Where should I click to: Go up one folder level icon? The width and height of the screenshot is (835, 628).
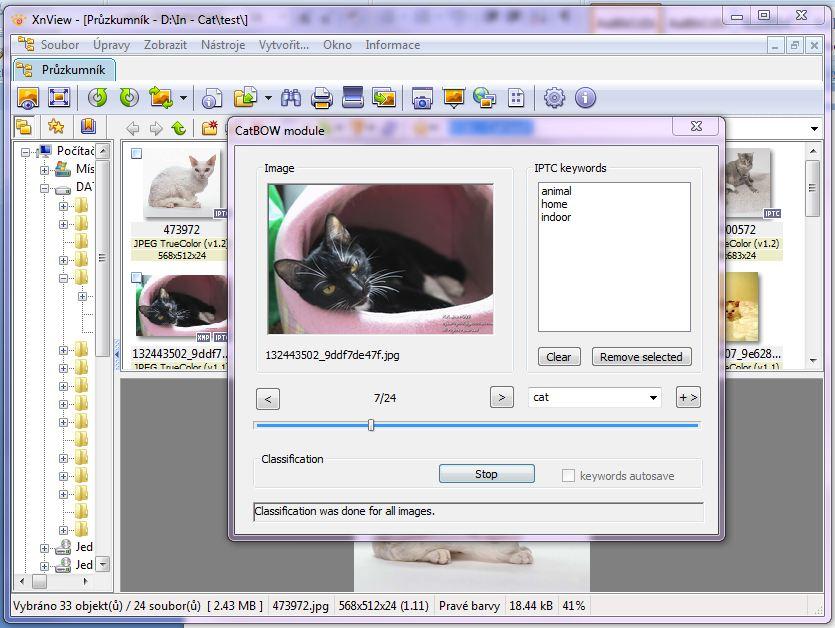(x=179, y=128)
